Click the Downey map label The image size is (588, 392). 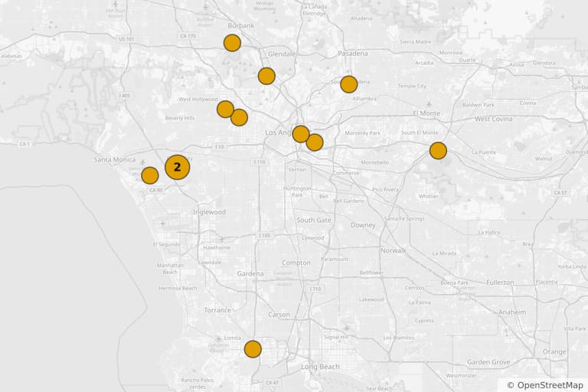tap(363, 225)
